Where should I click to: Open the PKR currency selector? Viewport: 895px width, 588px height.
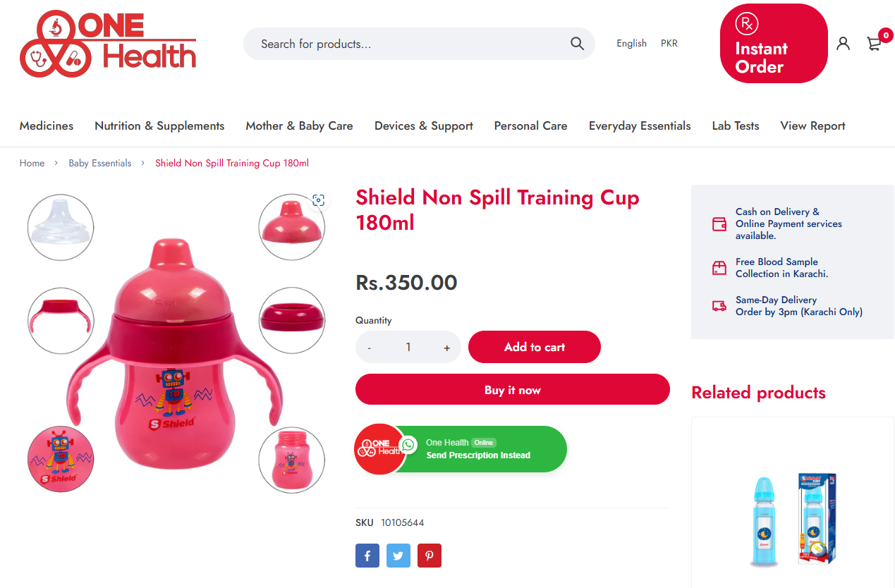(669, 44)
